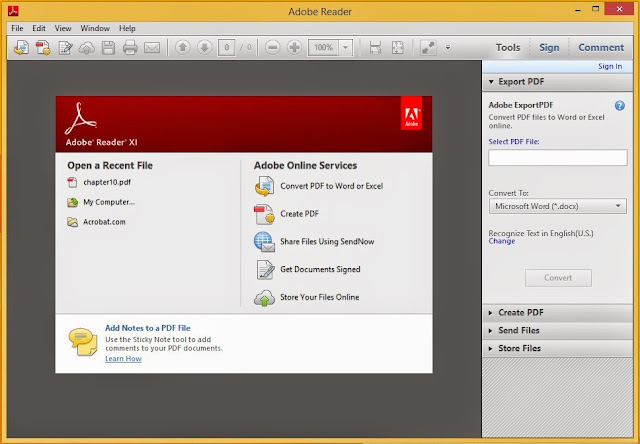Click Convert PDF to Word or Excel service
Viewport: 640px width, 444px height.
pyautogui.click(x=331, y=186)
